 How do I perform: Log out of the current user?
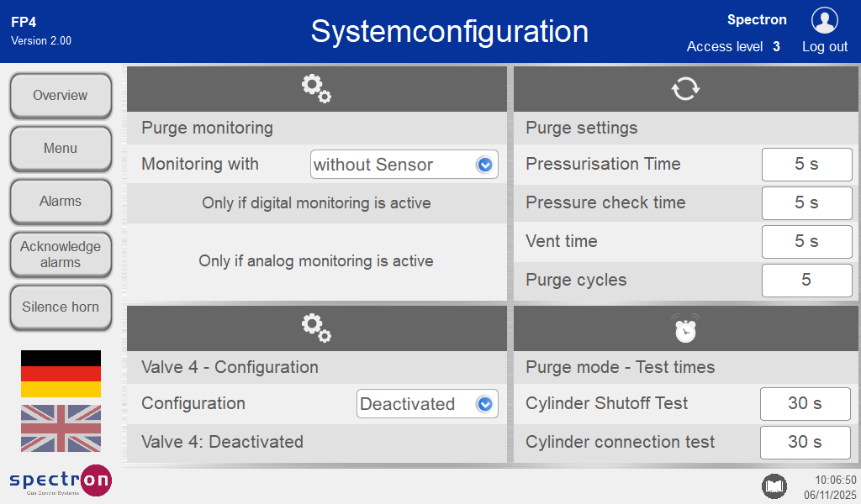[x=824, y=47]
